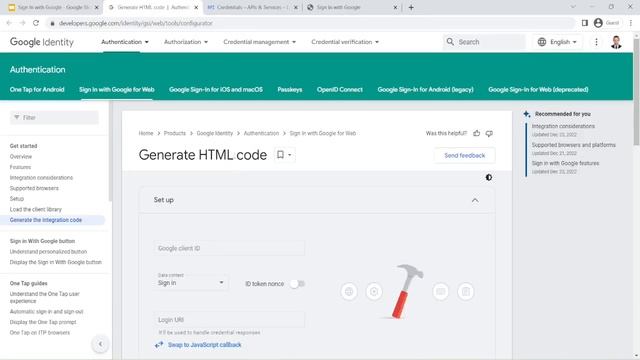Open the Authorization dropdown menu

point(186,42)
